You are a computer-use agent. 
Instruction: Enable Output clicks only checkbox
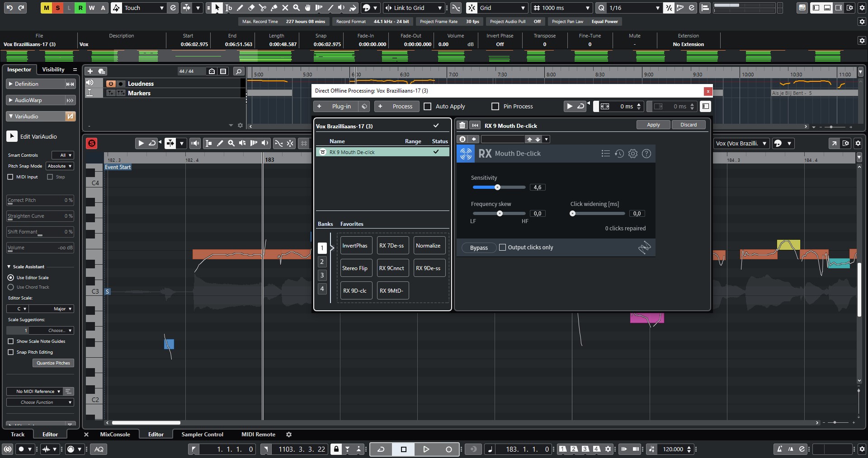point(502,248)
